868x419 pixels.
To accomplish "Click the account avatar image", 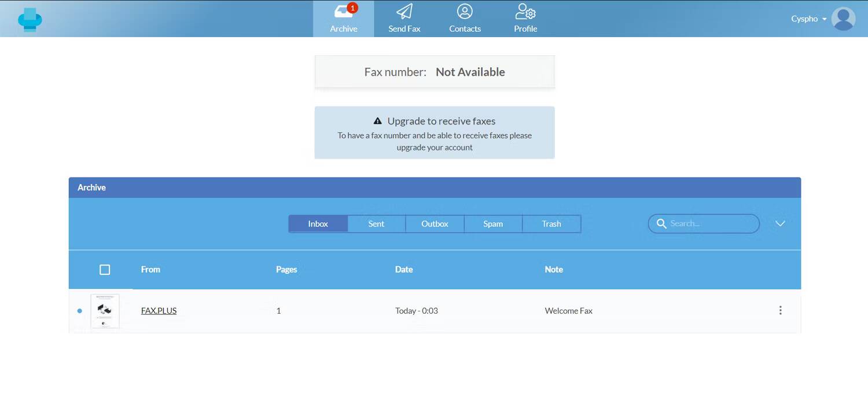I will pos(843,19).
